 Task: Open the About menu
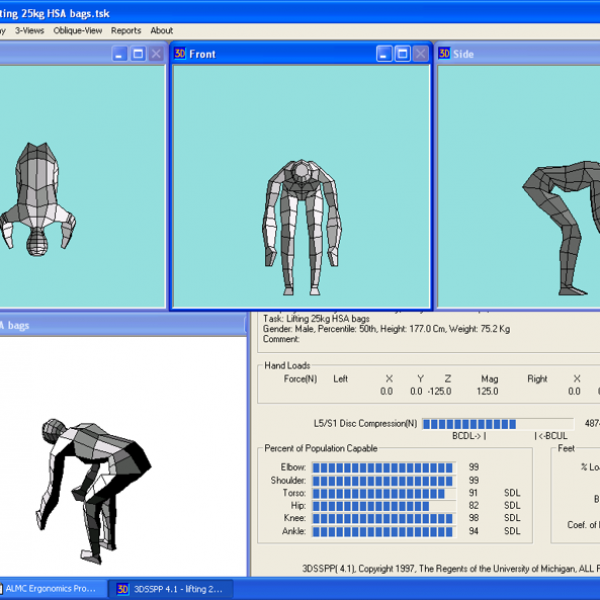[161, 31]
